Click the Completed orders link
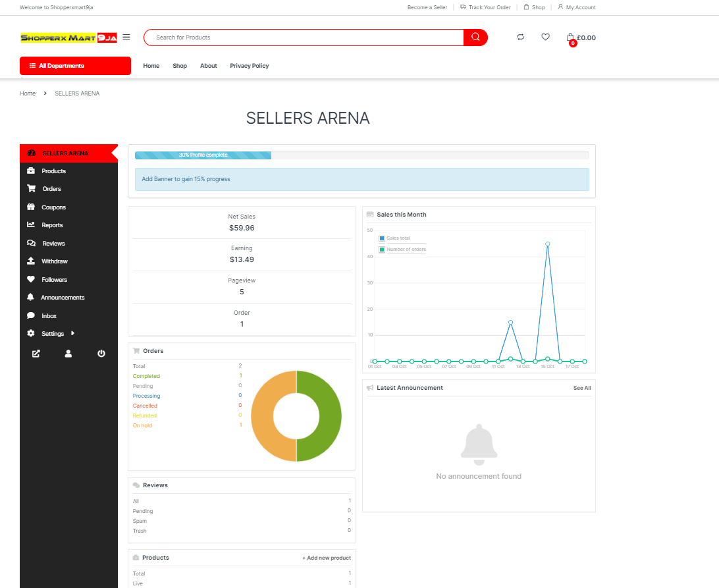719x588 pixels. (x=146, y=376)
